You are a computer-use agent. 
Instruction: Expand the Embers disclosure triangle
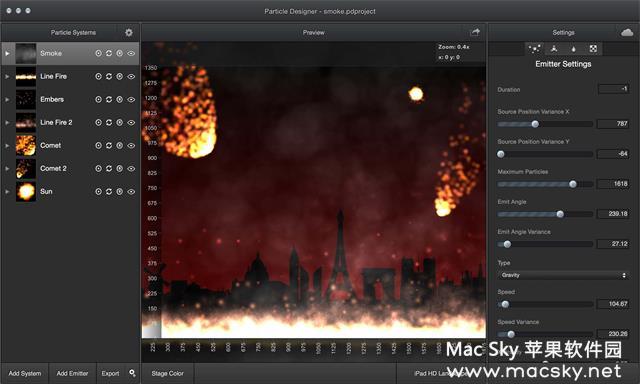coord(7,99)
